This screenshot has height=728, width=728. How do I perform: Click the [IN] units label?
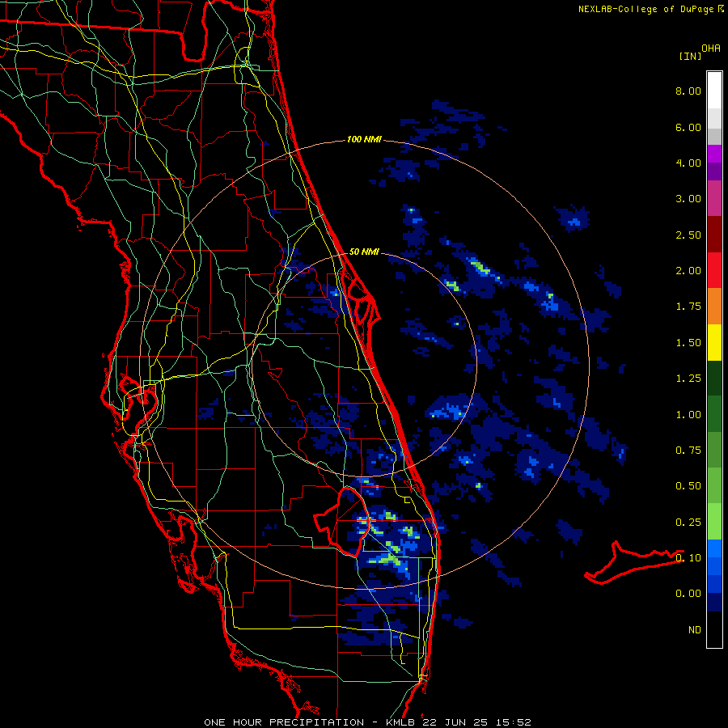coord(690,56)
